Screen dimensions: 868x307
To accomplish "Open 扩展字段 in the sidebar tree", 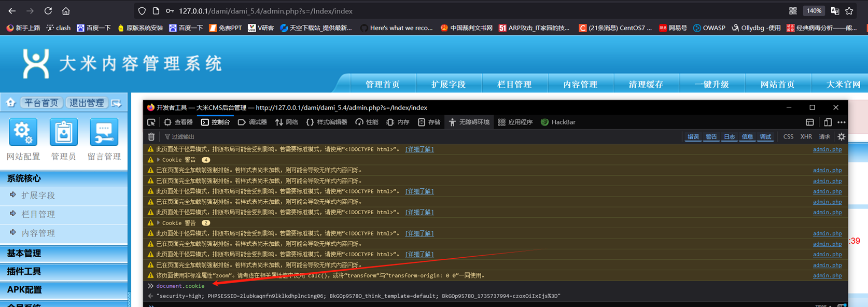I will click(x=38, y=196).
